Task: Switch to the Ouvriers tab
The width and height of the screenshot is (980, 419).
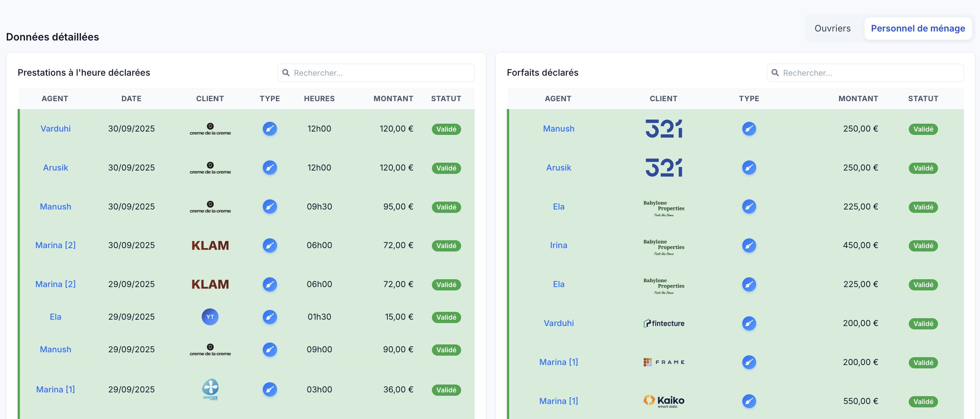Action: coord(832,28)
